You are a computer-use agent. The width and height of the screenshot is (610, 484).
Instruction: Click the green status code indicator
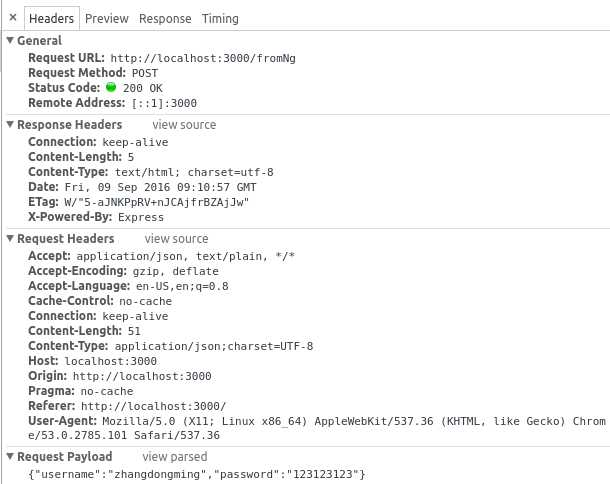[x=112, y=88]
